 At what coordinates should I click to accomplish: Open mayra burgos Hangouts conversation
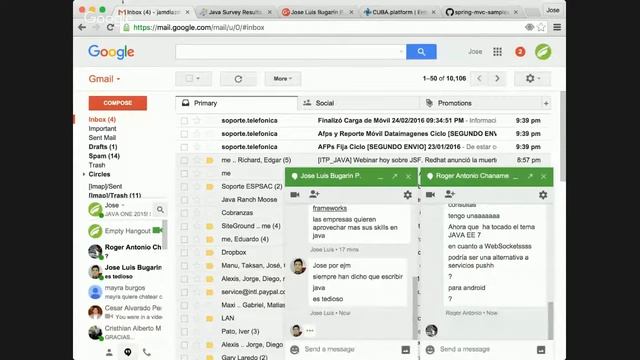[125, 292]
